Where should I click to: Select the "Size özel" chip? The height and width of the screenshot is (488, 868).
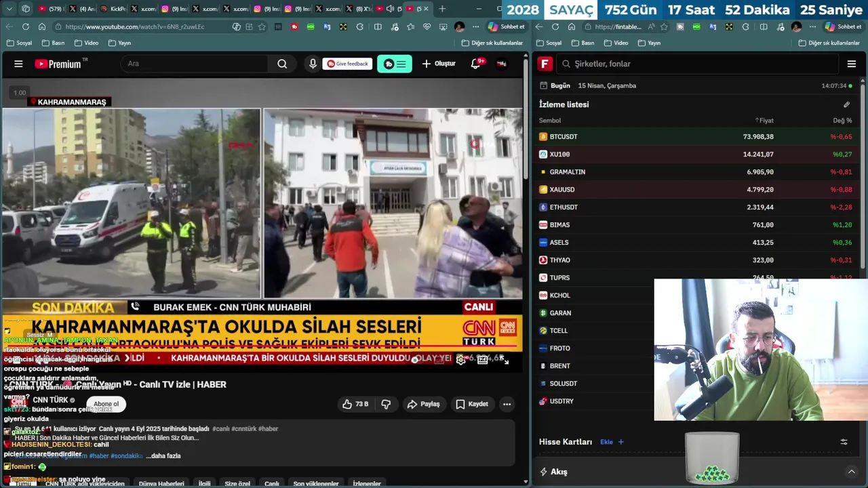[x=237, y=484]
